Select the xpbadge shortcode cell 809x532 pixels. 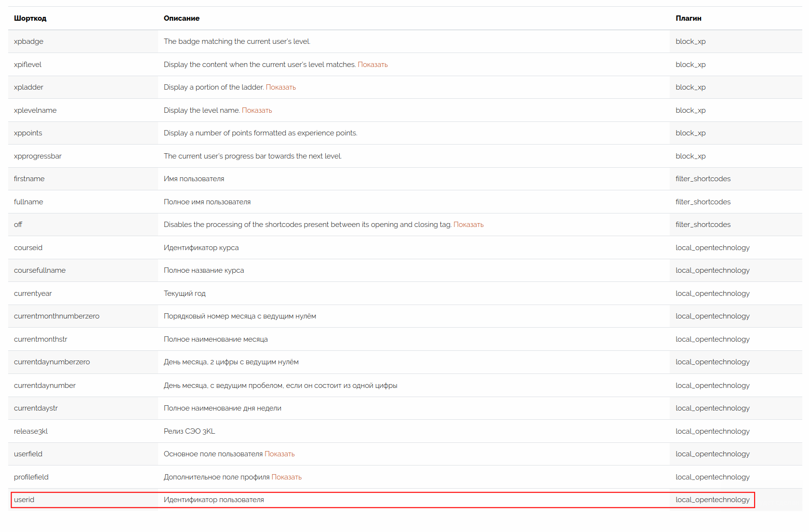click(29, 41)
